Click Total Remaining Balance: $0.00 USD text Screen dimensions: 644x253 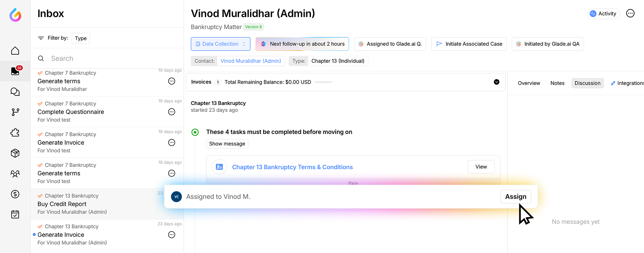[268, 82]
